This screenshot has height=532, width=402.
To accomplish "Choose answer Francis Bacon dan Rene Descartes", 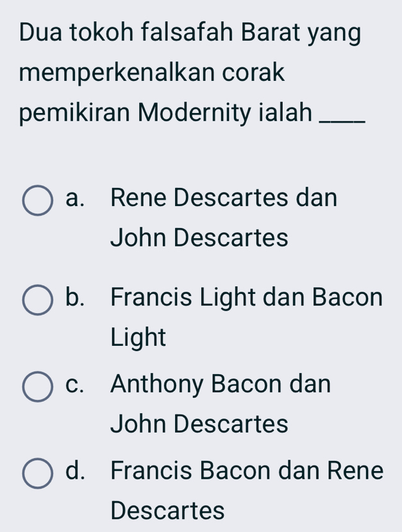I will coord(246,472).
